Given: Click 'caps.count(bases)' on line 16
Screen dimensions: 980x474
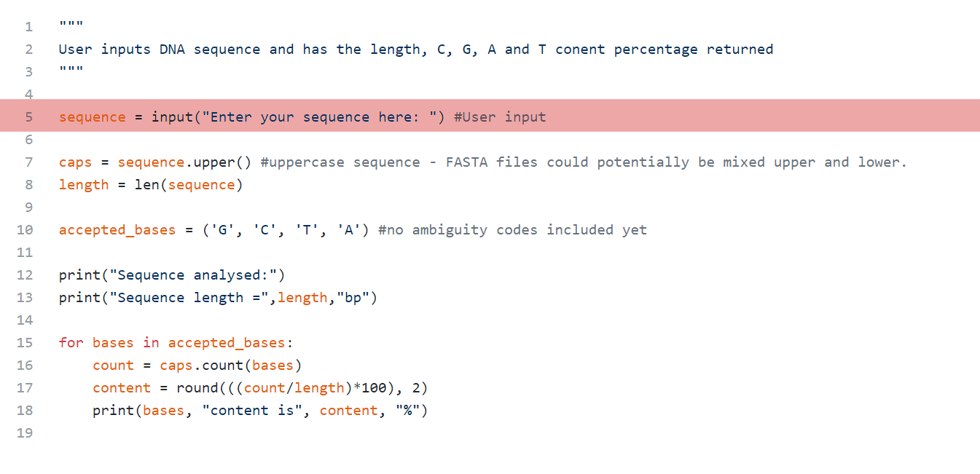Looking at the screenshot, I should (231, 366).
